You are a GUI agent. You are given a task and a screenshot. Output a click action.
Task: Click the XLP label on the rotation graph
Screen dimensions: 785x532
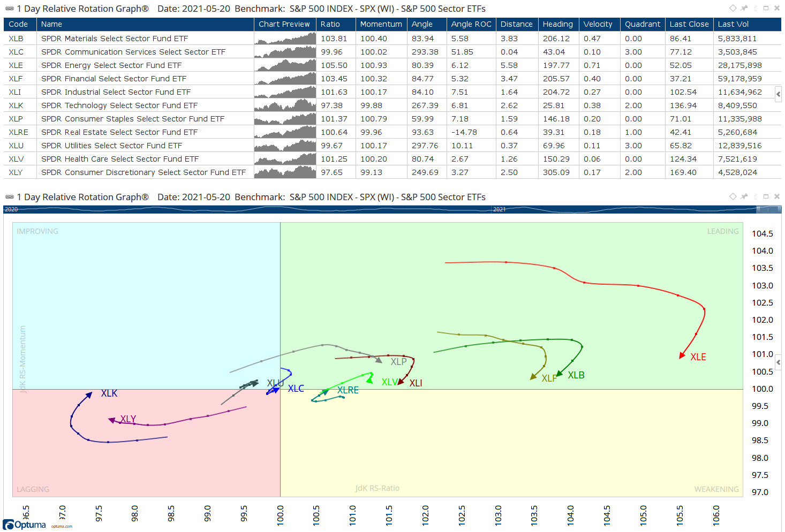[398, 362]
